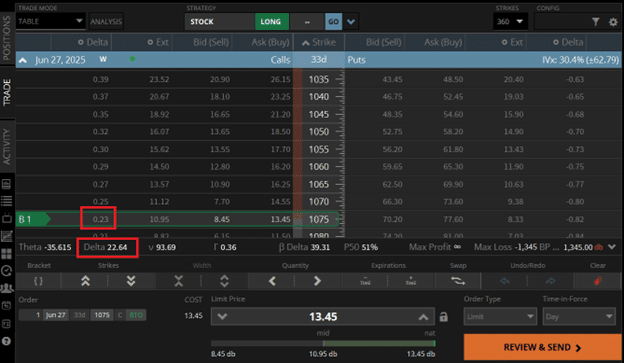Screen dimensions: 624x363
Task: Open the Positions side tab
Action: (7, 38)
